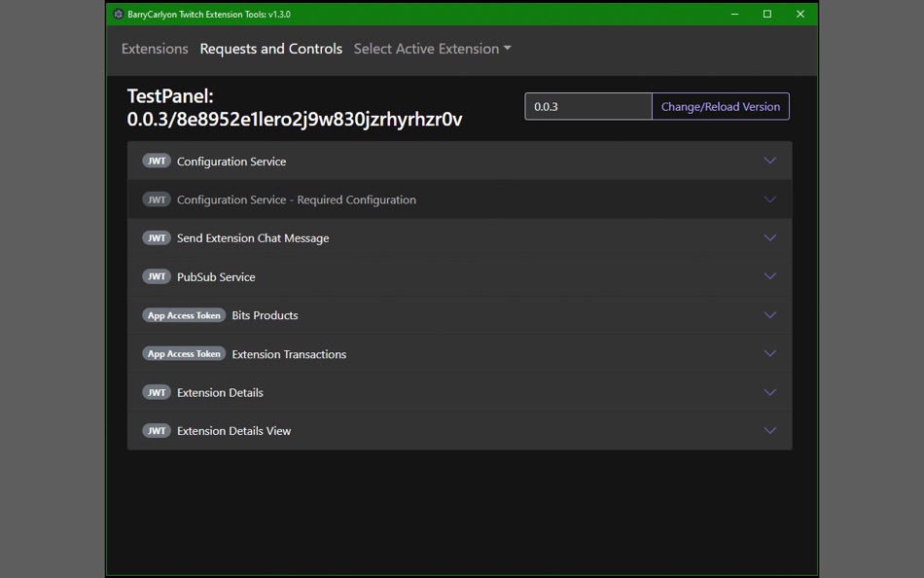Click 'Configuration Service - Required Configuration' title
Screen dimensions: 924x578
(x=297, y=199)
